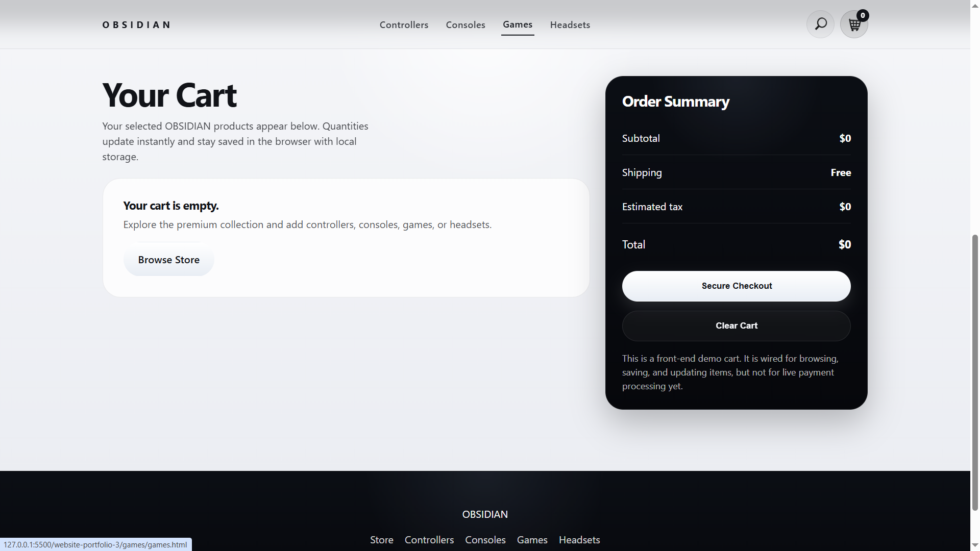This screenshot has height=551, width=980.
Task: Click the vertical scrollbar thumb
Action: pos(975,372)
